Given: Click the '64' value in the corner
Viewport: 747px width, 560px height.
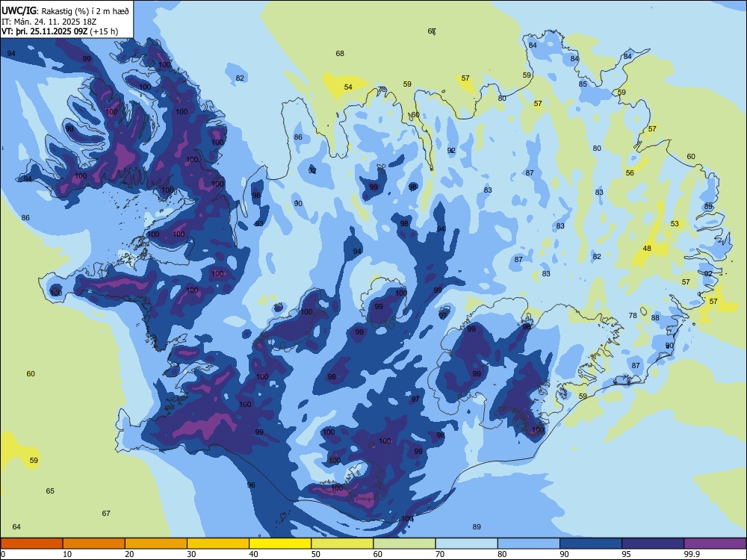Looking at the screenshot, I should click(16, 526).
